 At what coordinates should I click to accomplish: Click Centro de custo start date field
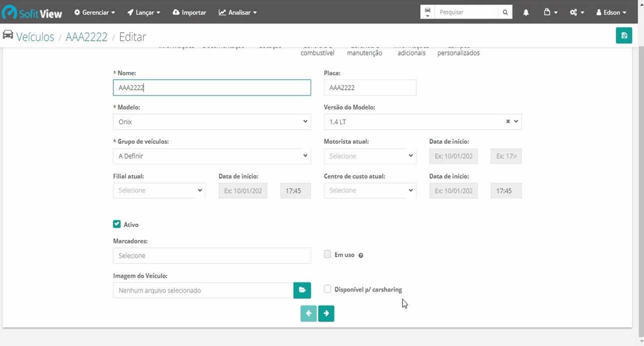453,190
